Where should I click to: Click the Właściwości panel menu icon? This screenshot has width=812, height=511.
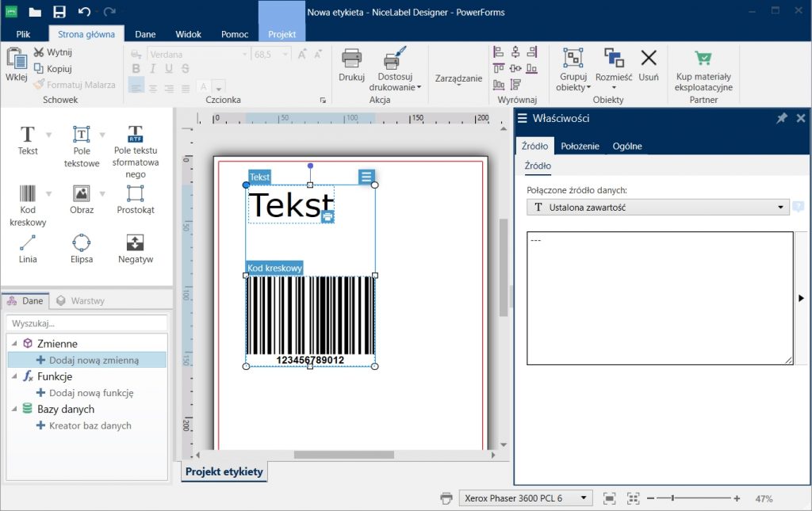click(522, 118)
